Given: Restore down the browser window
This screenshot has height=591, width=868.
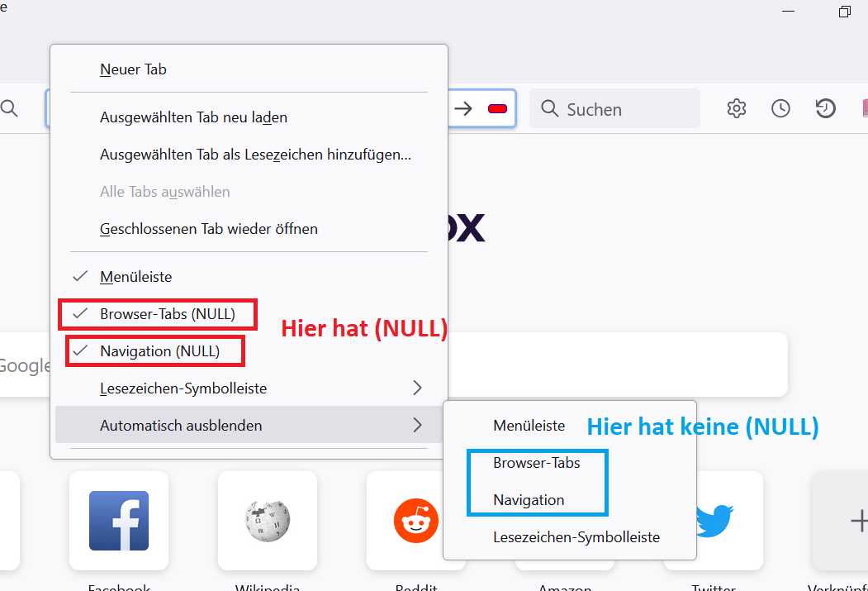Looking at the screenshot, I should 844,11.
